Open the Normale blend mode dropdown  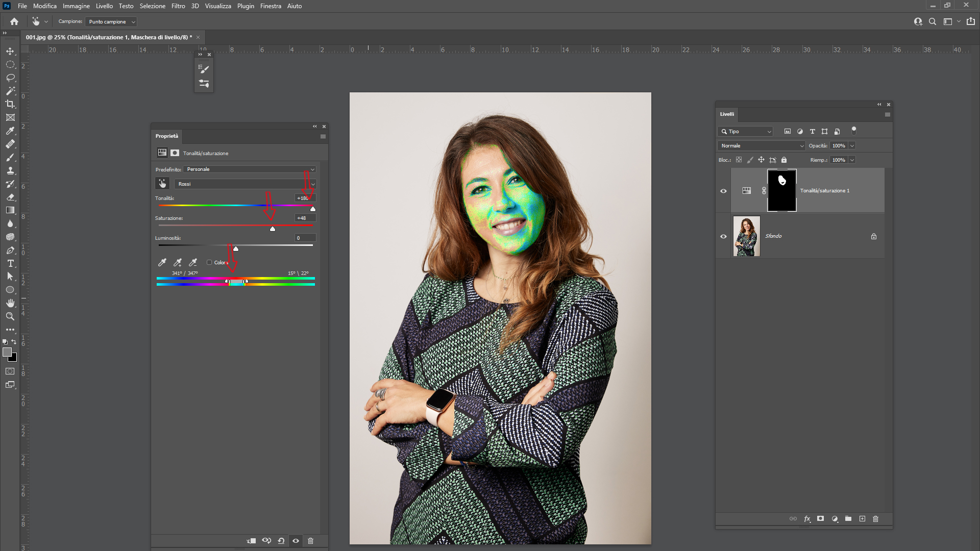pos(761,146)
